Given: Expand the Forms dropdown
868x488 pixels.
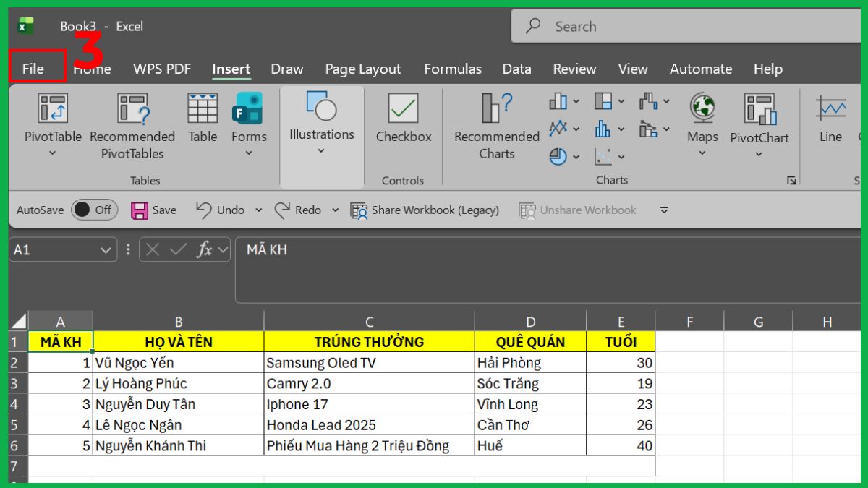Looking at the screenshot, I should [249, 153].
